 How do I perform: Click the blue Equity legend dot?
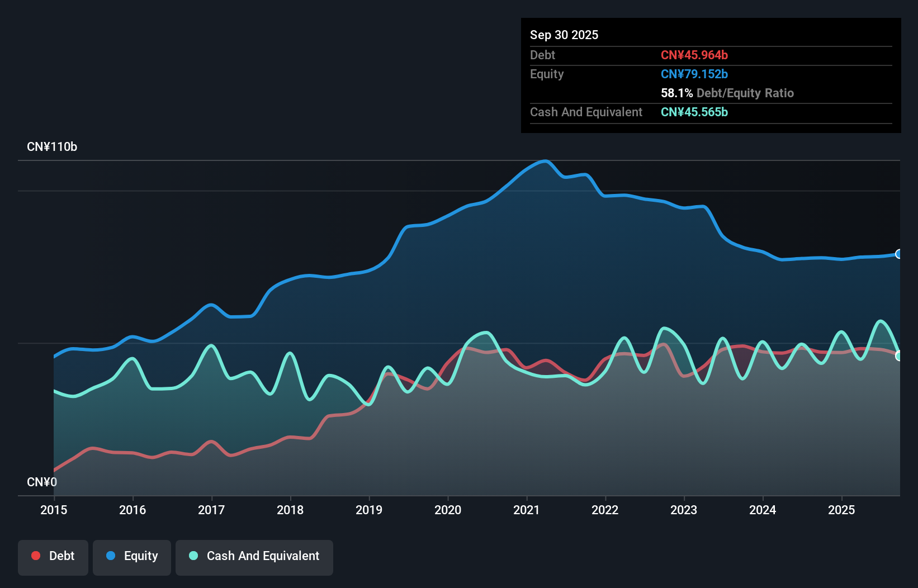coord(112,556)
